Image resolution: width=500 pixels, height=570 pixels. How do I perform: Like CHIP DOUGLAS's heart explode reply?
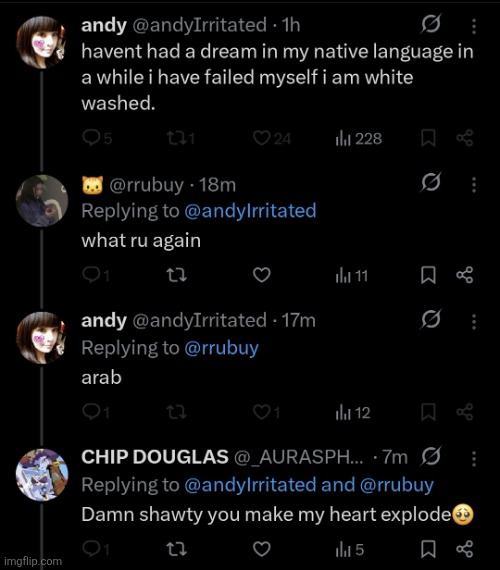pos(262,549)
